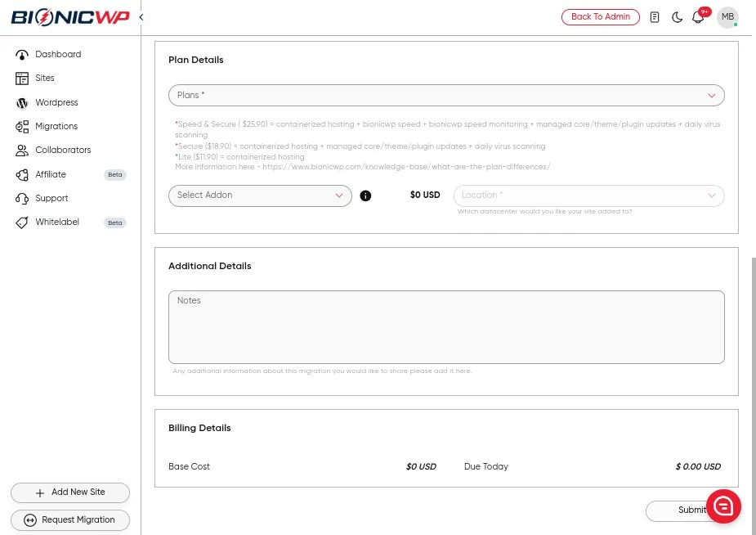756x535 pixels.
Task: Click the Migrations icon in the sidebar
Action: point(22,127)
